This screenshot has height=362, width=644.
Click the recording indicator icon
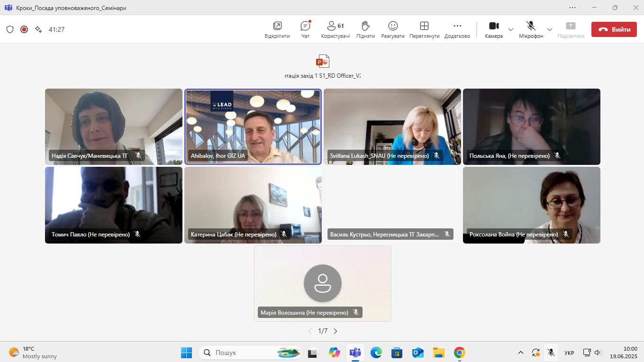click(x=24, y=29)
